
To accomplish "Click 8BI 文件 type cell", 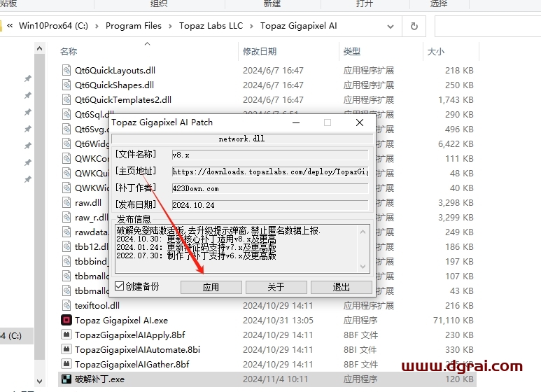I will click(x=360, y=350).
